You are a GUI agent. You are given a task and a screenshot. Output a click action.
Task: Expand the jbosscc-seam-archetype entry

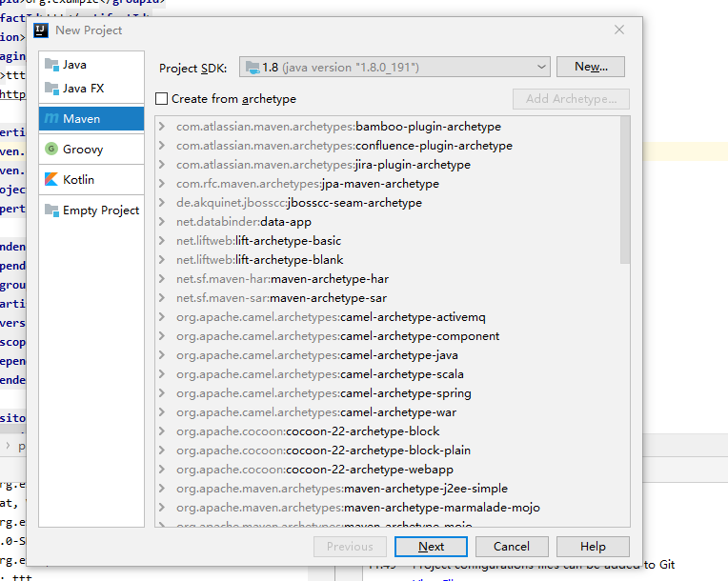pyautogui.click(x=162, y=202)
